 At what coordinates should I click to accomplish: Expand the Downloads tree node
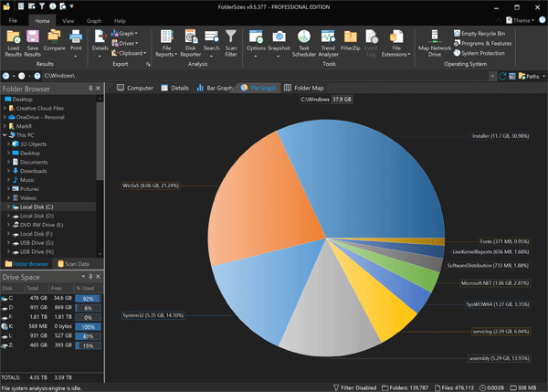(x=8, y=171)
